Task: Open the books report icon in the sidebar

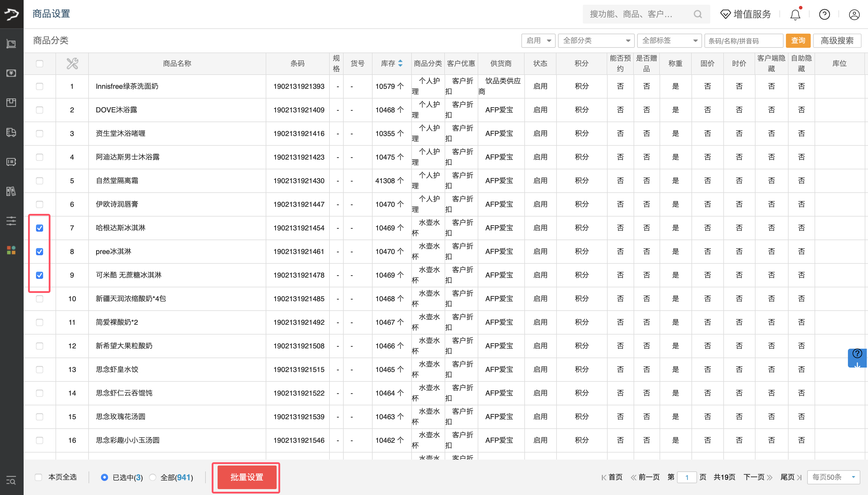Action: point(11,191)
